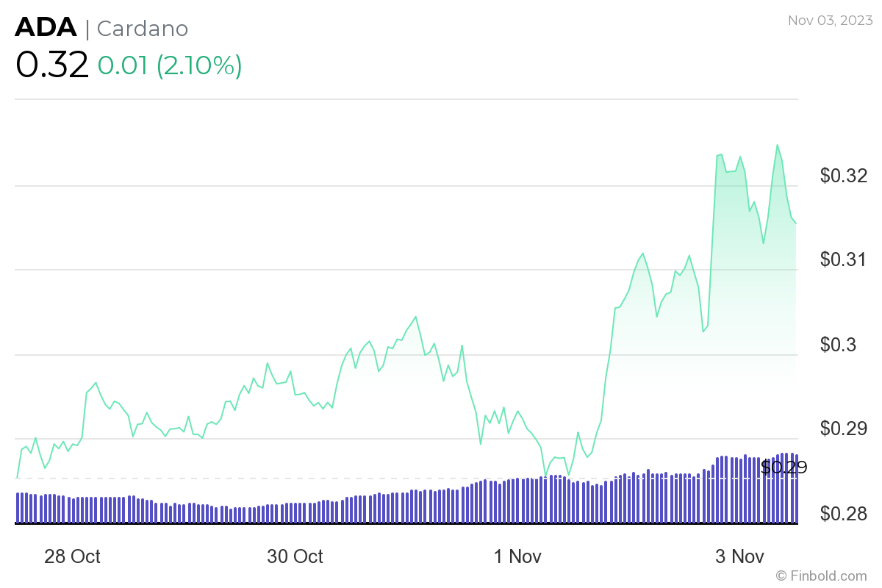882x588 pixels.
Task: Click the green 0.01 (2.10%) change value
Action: [x=170, y=65]
